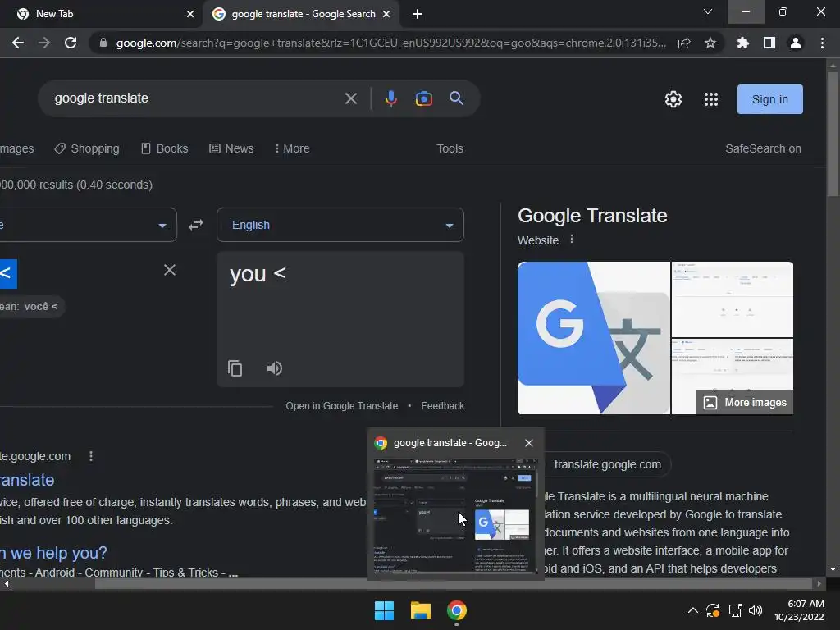Open the Windows Start menu

384,610
